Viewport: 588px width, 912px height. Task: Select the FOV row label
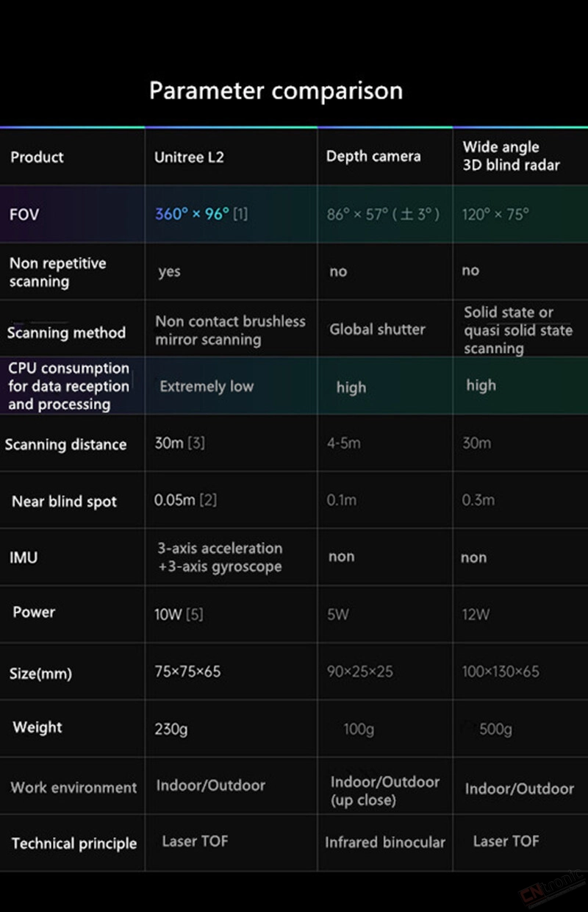click(24, 215)
